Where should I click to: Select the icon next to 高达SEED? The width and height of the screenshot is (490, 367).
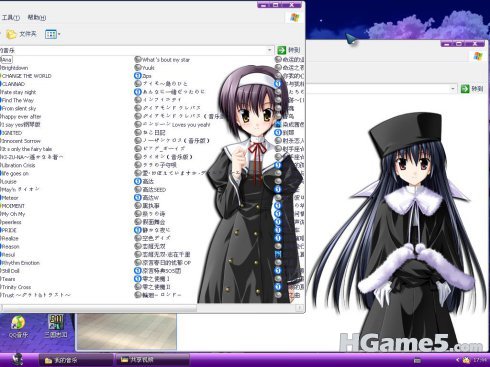click(138, 189)
